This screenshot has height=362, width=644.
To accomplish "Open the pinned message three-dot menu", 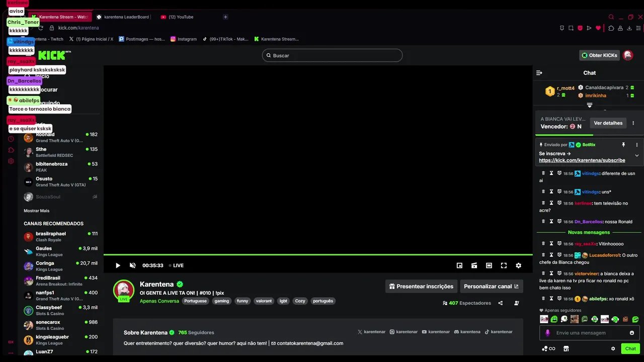I will [636, 145].
